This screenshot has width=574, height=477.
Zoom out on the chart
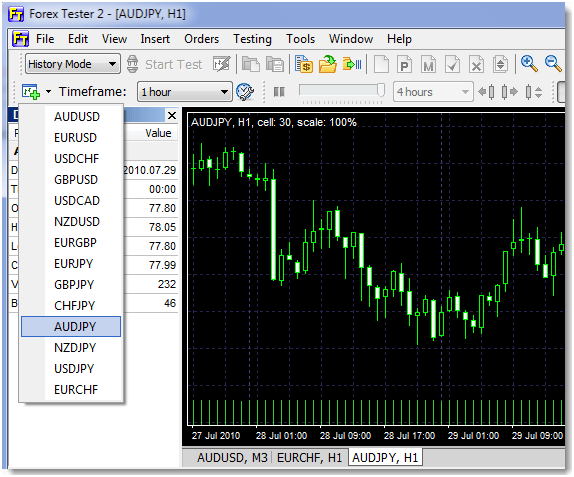coord(553,64)
